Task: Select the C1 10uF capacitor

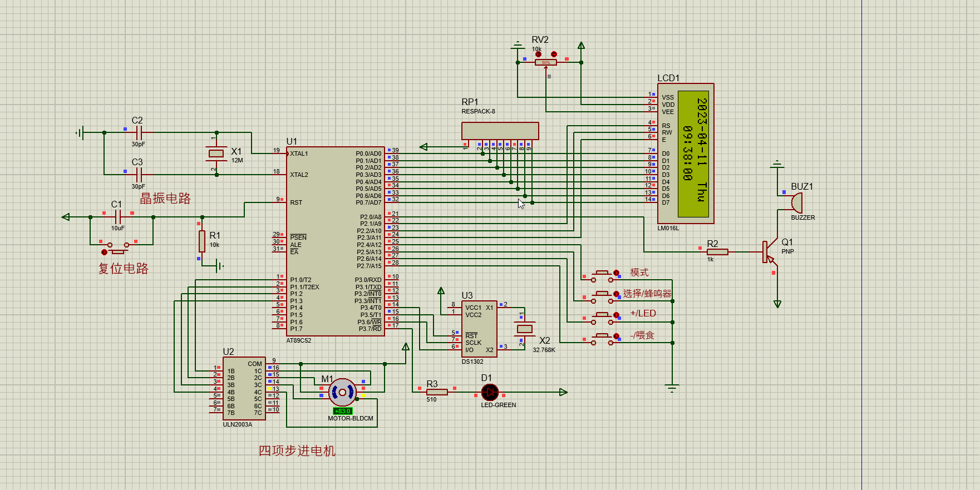Action: (x=117, y=217)
